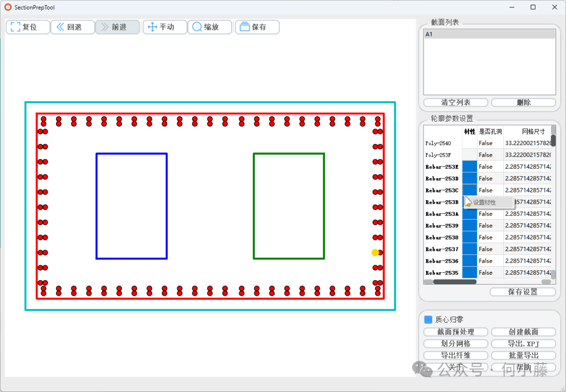Click the table's horizontal scrollbar thumb
The image size is (566, 392).
click(455, 281)
